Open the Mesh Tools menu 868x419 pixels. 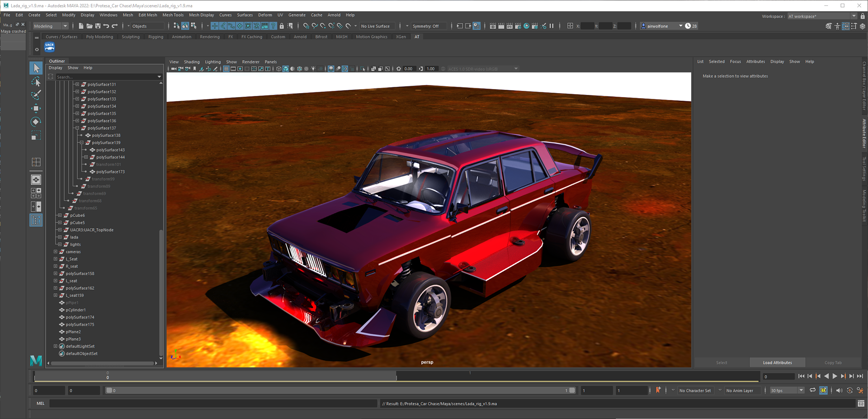tap(173, 15)
